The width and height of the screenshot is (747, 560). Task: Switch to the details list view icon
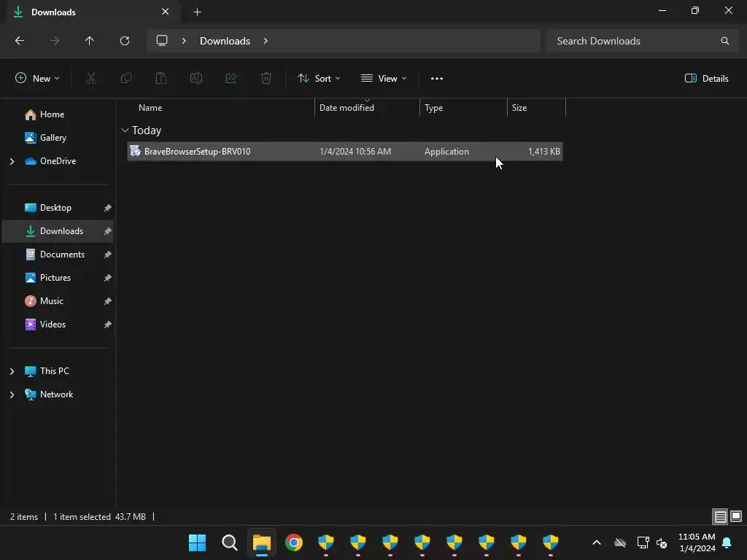(720, 517)
